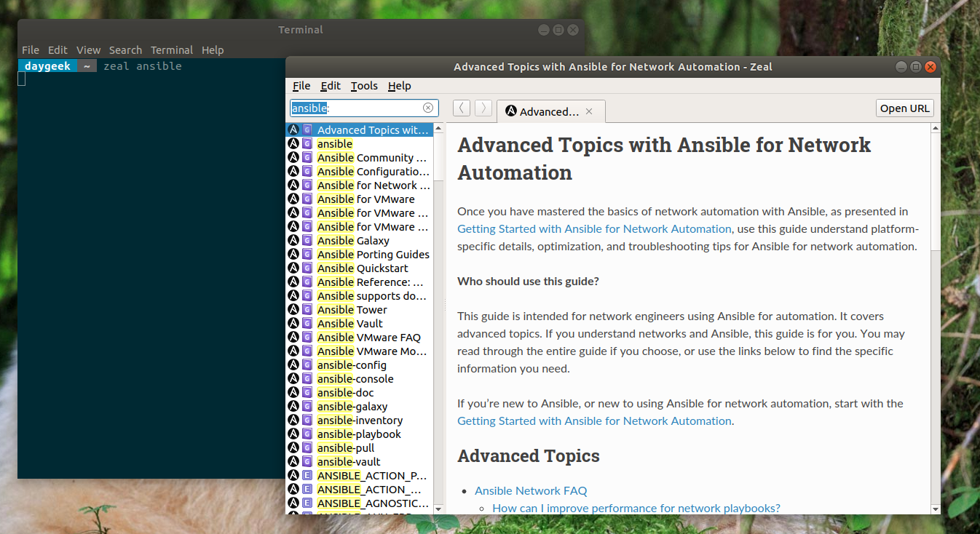
Task: Click the Open URL button
Action: click(904, 108)
